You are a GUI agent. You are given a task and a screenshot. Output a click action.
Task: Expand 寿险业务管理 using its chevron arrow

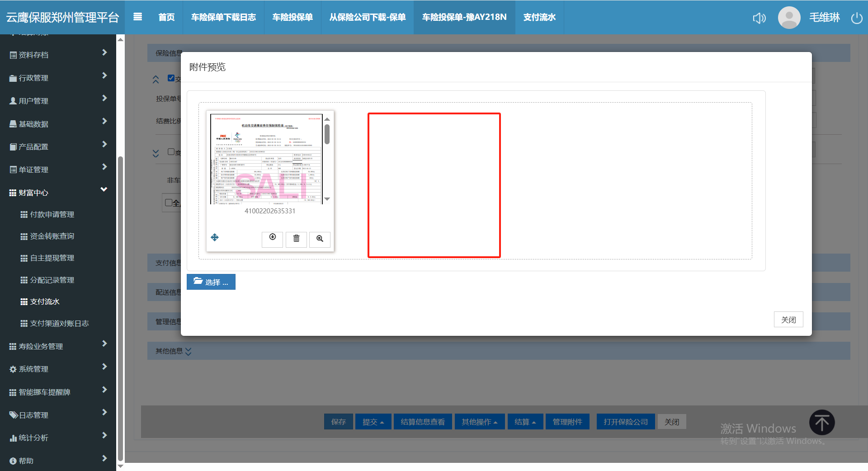click(104, 344)
